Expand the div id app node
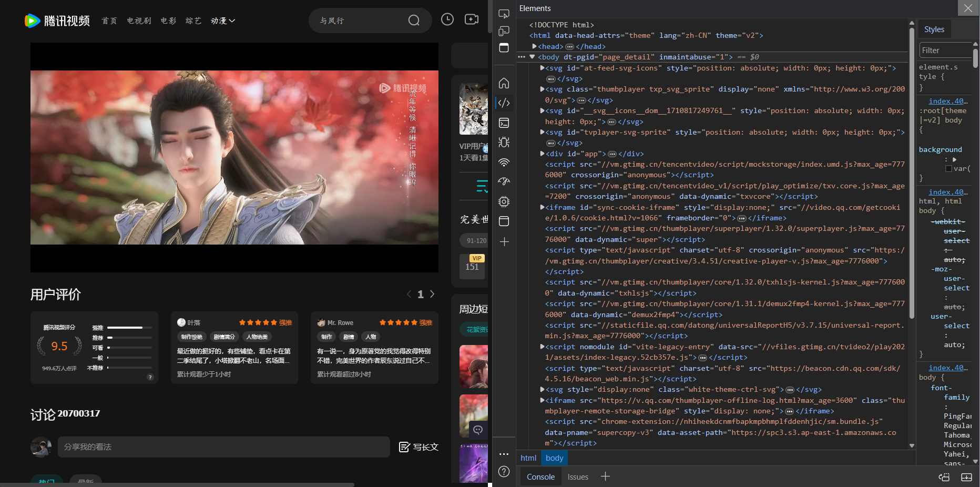The width and height of the screenshot is (980, 487). (x=542, y=154)
